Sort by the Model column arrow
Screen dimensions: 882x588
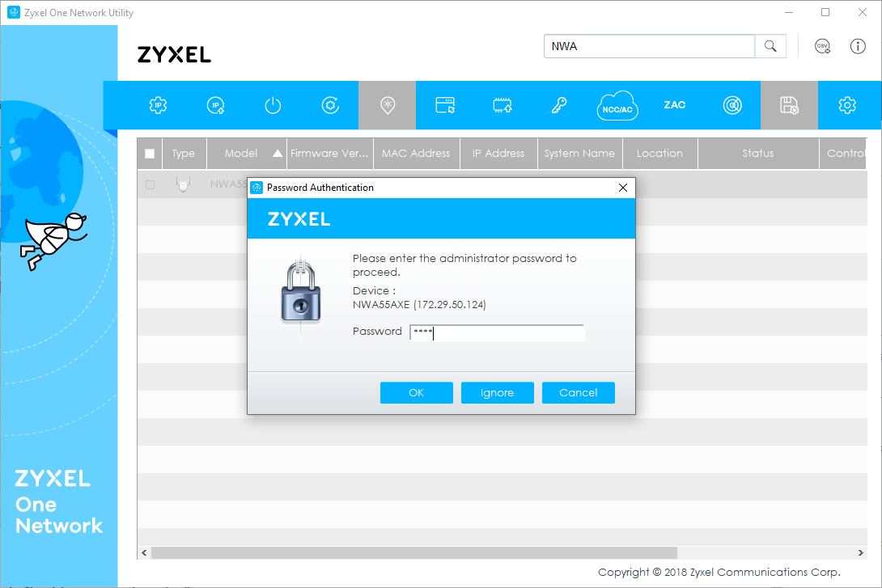pos(278,154)
